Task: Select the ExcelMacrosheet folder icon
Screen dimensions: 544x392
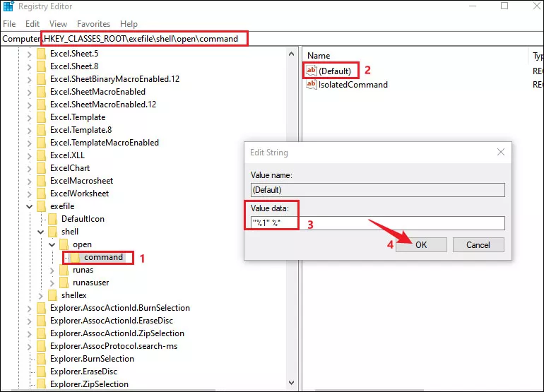Action: click(41, 181)
